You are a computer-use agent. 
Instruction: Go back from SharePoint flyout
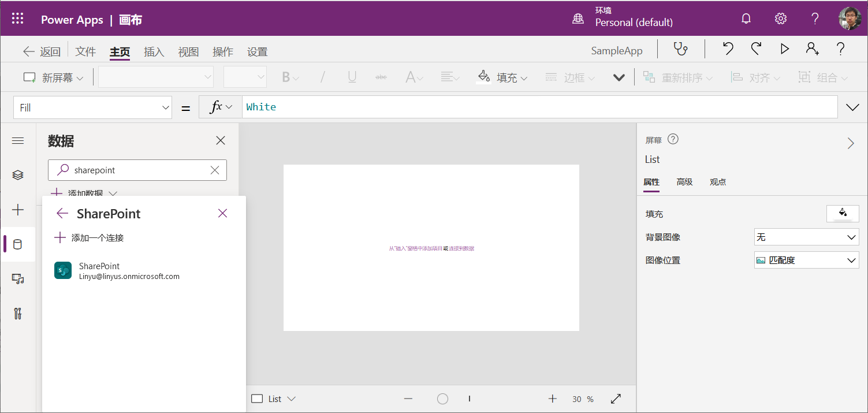tap(62, 214)
